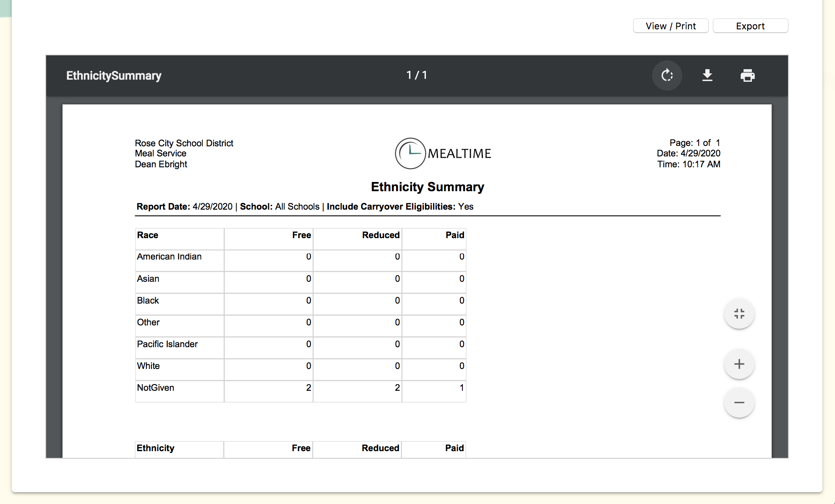
Task: Select the Pacific Islander row label
Action: tap(167, 344)
